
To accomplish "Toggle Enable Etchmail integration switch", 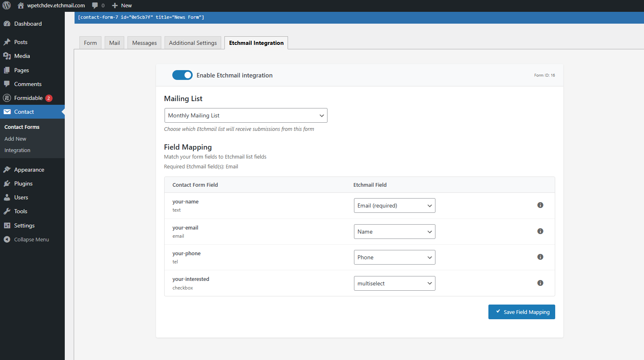I will pyautogui.click(x=182, y=75).
